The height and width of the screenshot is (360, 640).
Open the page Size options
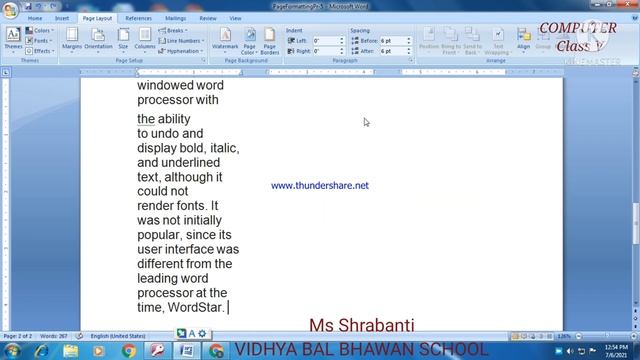123,41
